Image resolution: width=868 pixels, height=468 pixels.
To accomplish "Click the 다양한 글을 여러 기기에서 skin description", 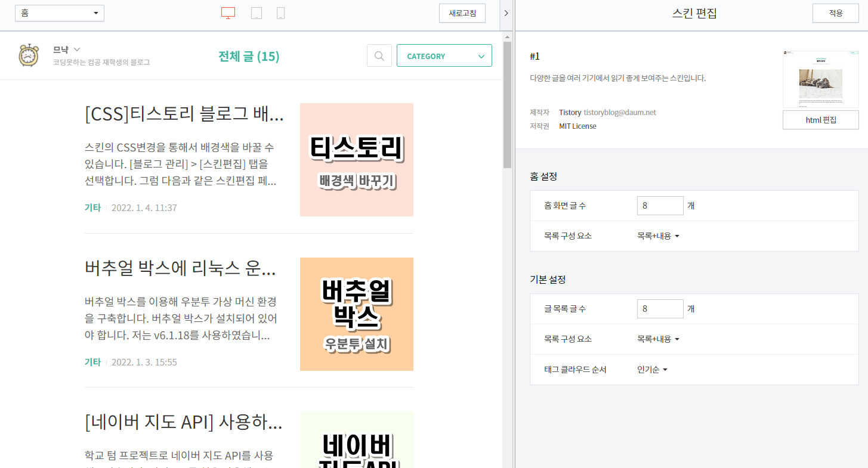I will 618,78.
